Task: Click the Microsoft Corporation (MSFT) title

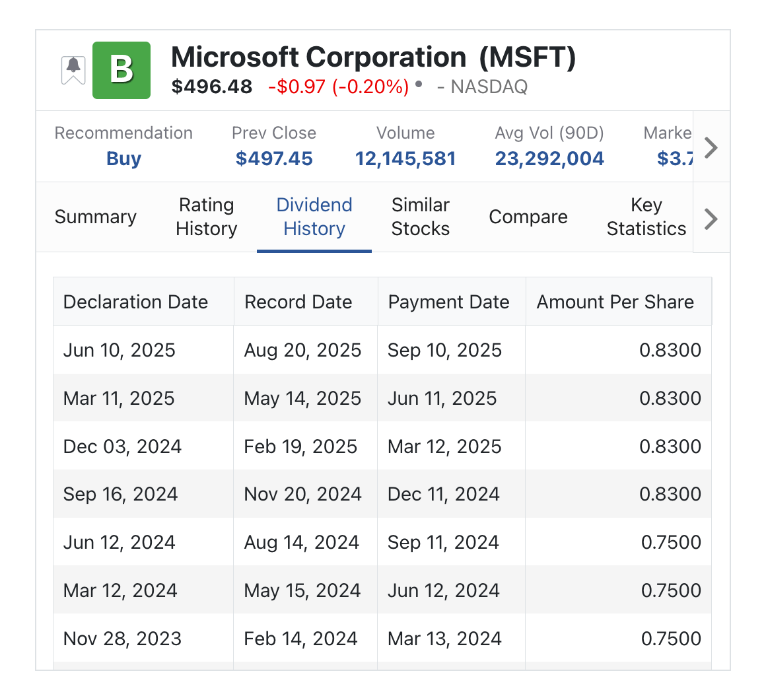Action: (x=373, y=58)
